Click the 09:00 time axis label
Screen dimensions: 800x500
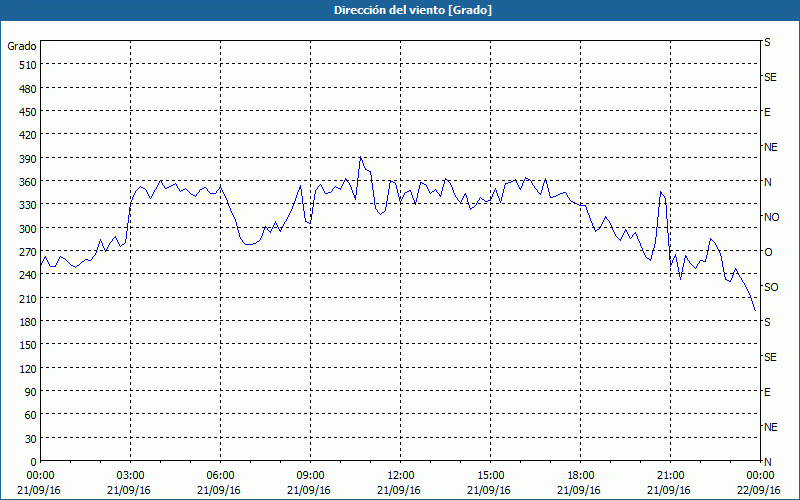pyautogui.click(x=310, y=476)
